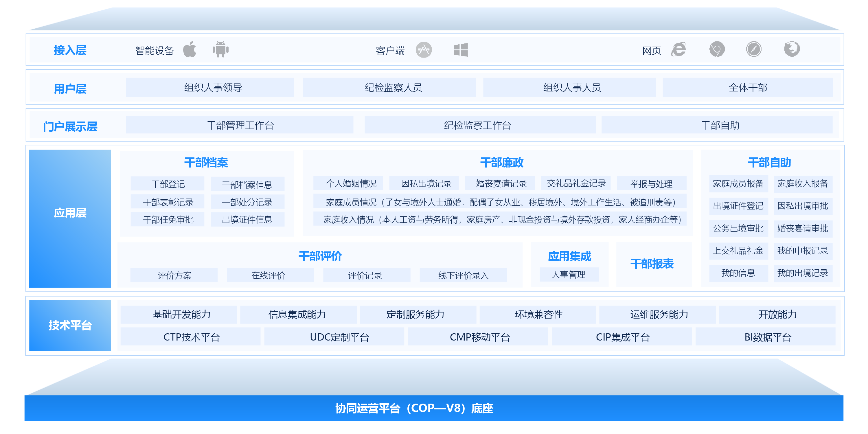Open 评价记录 item
The width and height of the screenshot is (868, 434).
367,275
